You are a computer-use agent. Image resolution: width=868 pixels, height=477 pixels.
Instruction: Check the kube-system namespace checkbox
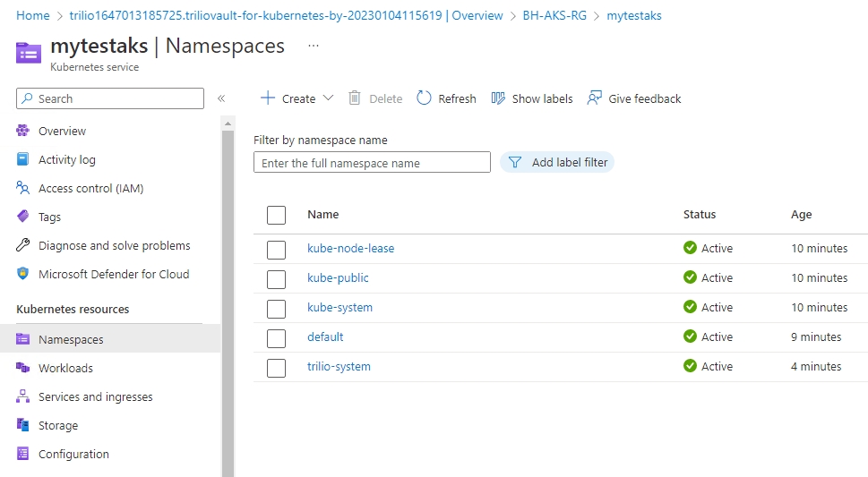[276, 309]
